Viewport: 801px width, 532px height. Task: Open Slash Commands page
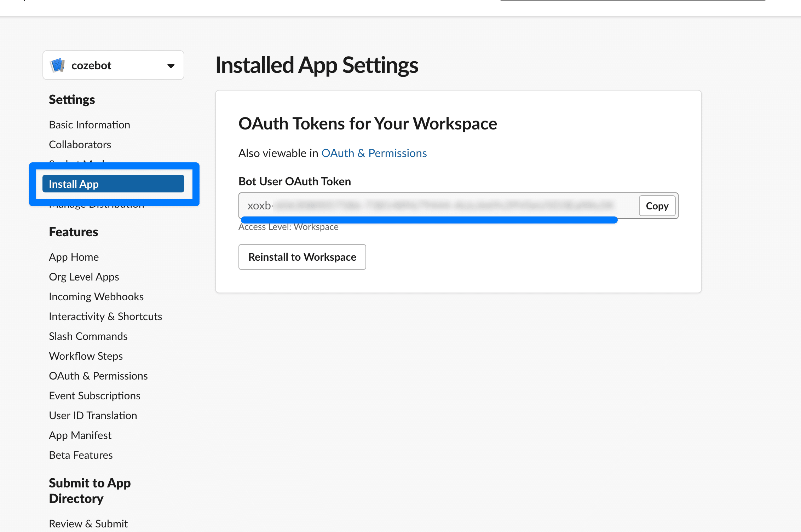(x=88, y=336)
